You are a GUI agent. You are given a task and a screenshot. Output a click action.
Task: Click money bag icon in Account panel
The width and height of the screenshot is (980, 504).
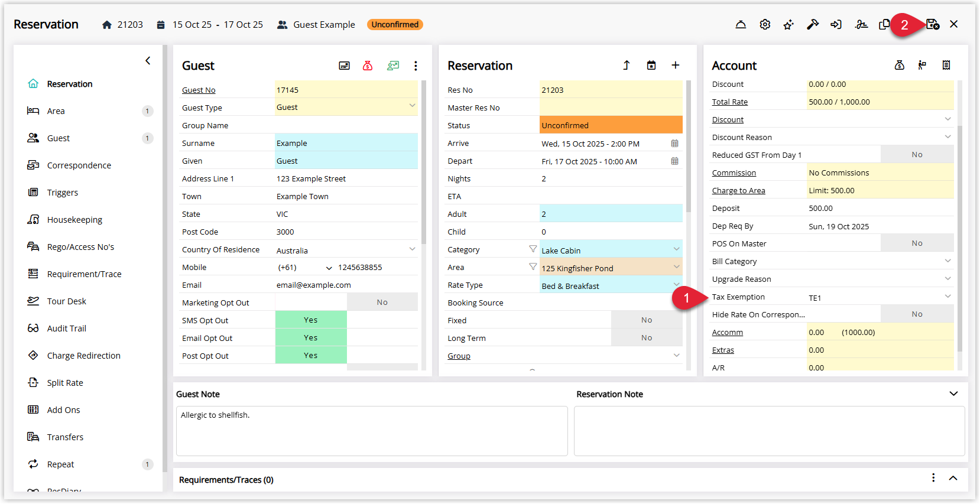click(900, 65)
